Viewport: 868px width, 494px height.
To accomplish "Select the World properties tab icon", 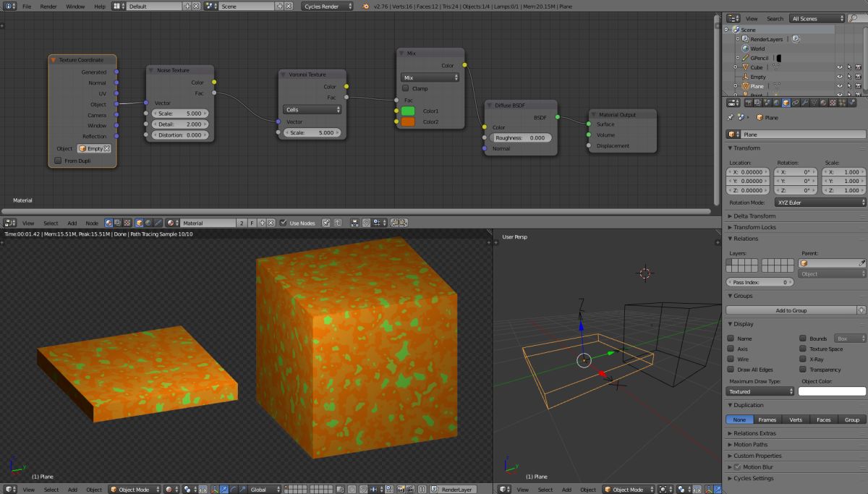I will click(776, 103).
